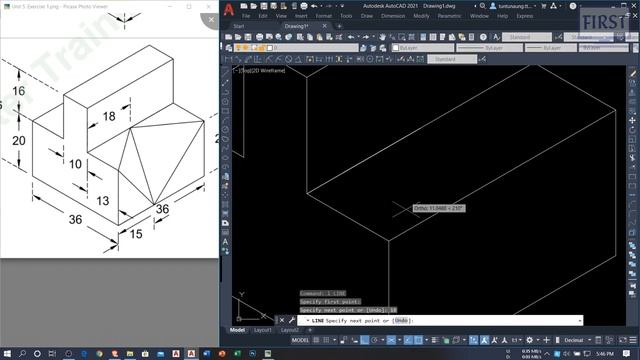
Task: Open the ByLayer lineweight dropdown
Action: 551,48
